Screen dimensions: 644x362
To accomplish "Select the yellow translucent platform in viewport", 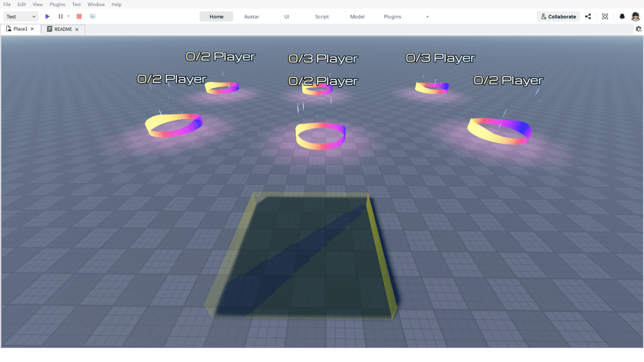I will pyautogui.click(x=301, y=256).
